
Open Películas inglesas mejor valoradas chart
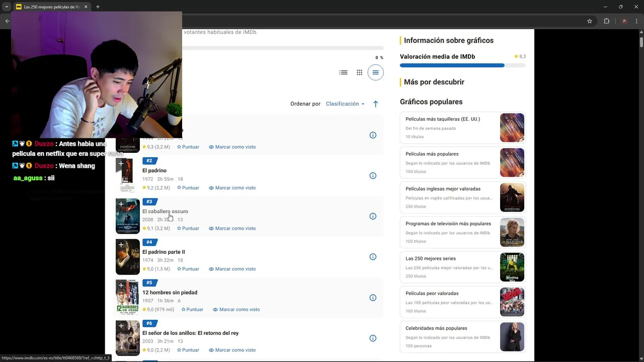coord(463,197)
